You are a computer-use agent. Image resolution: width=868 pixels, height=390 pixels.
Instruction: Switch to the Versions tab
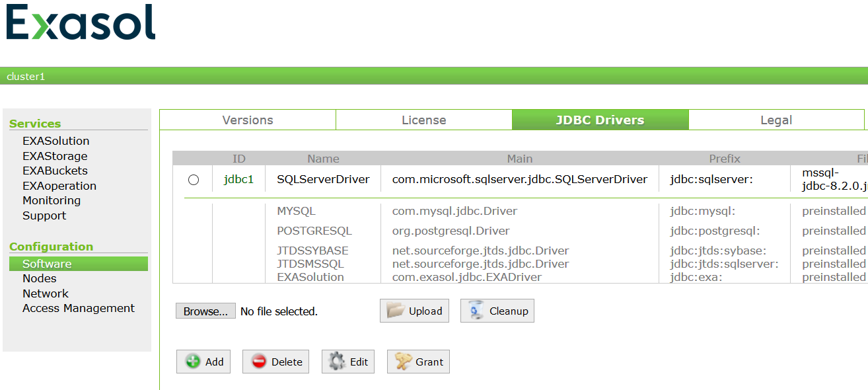pyautogui.click(x=248, y=120)
